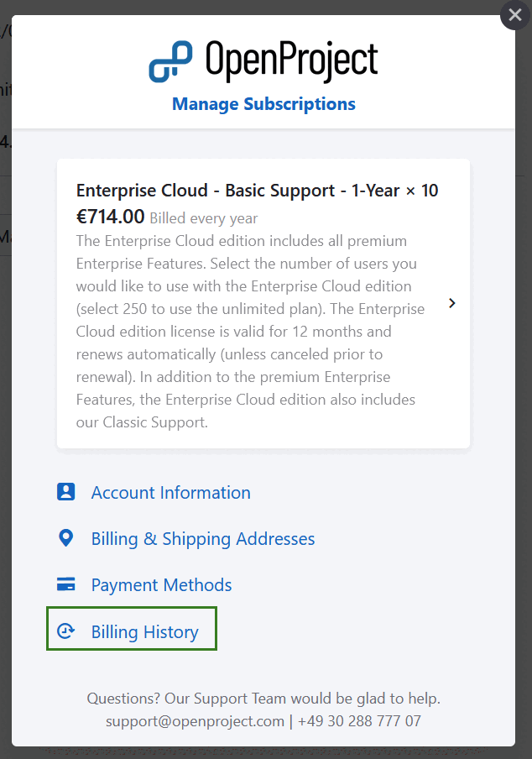
Task: Open Payment Methods
Action: point(161,585)
